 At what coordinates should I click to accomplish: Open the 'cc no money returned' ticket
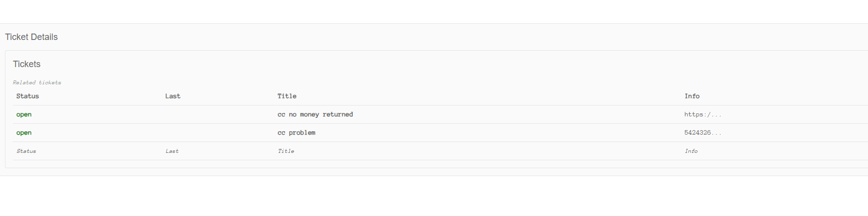click(x=315, y=114)
